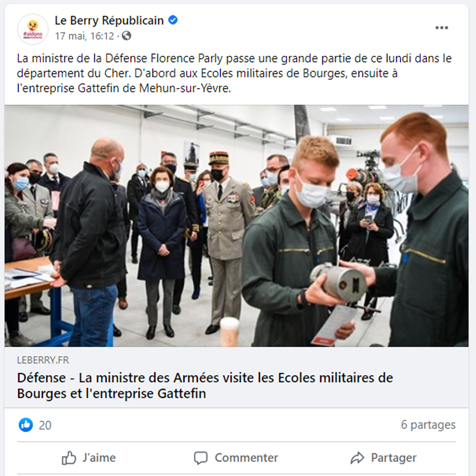Click the Le Berry Républicain profile picture
The image size is (476, 476).
click(x=33, y=29)
